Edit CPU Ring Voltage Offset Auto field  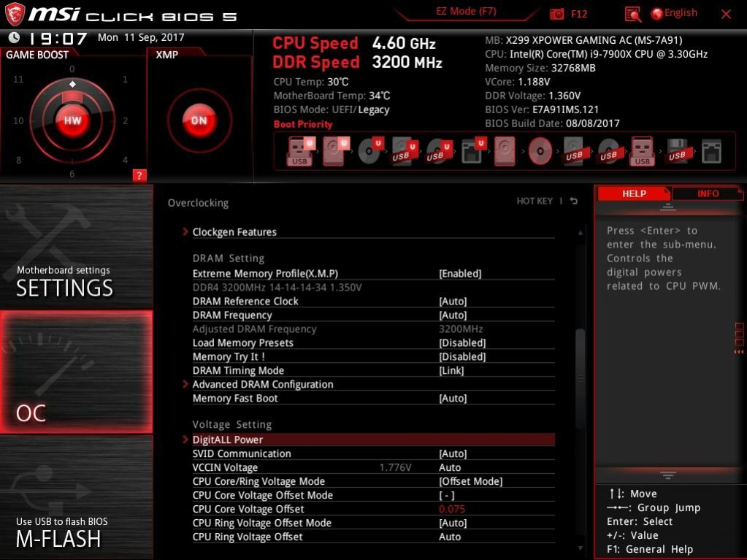click(x=450, y=536)
